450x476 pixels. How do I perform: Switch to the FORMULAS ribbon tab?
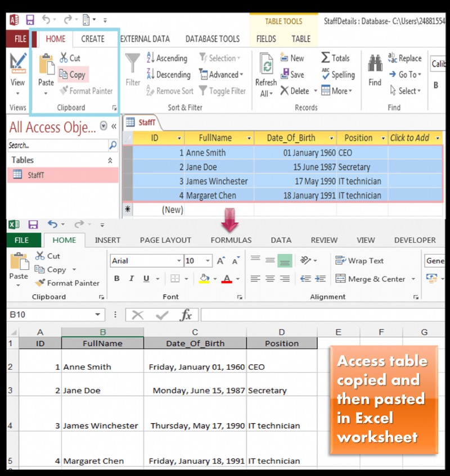tap(231, 240)
